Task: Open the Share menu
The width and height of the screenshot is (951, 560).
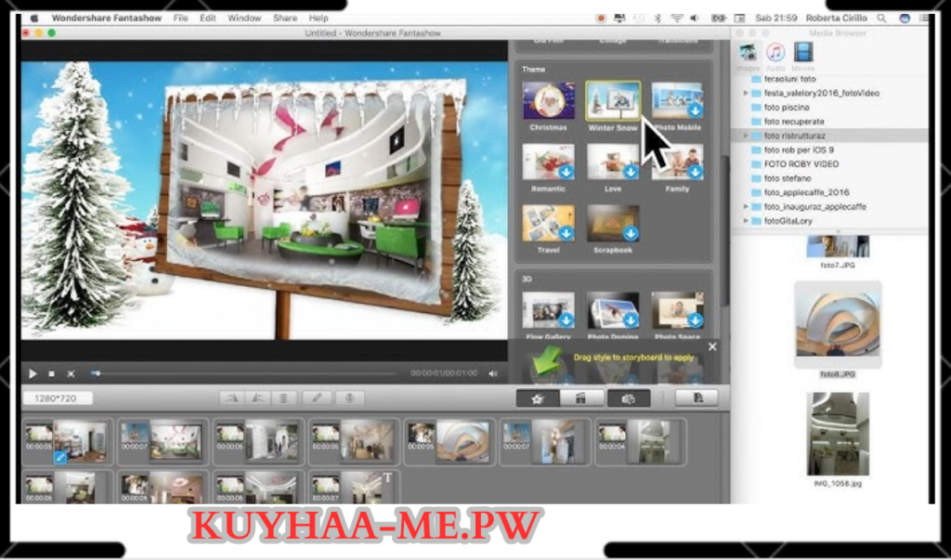Action: point(285,19)
